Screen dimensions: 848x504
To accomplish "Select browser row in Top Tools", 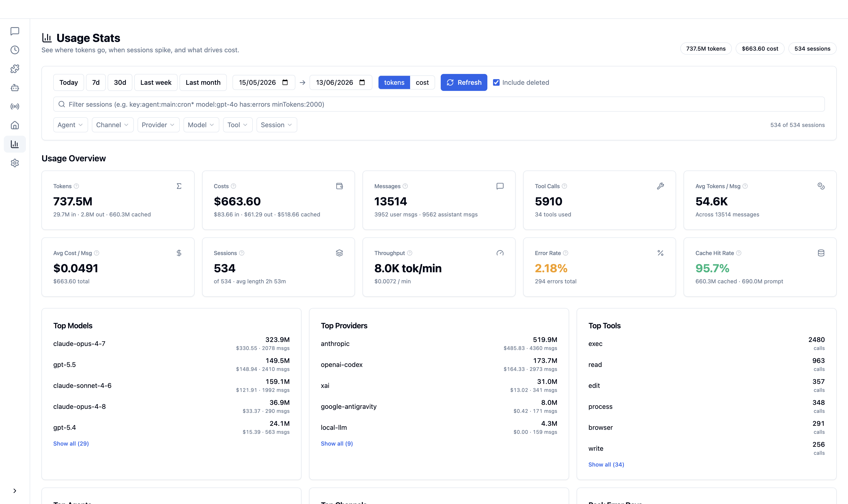I will tap(706, 428).
